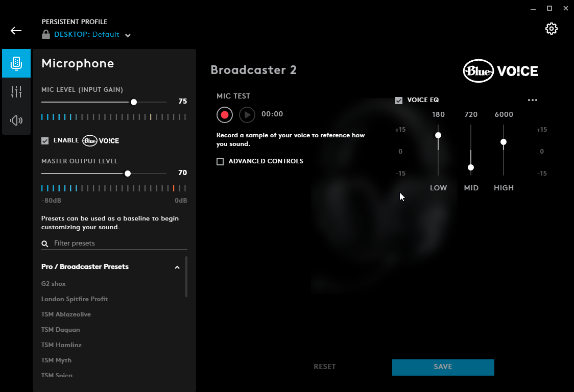
Task: Close the G HUB window
Action: click(566, 8)
